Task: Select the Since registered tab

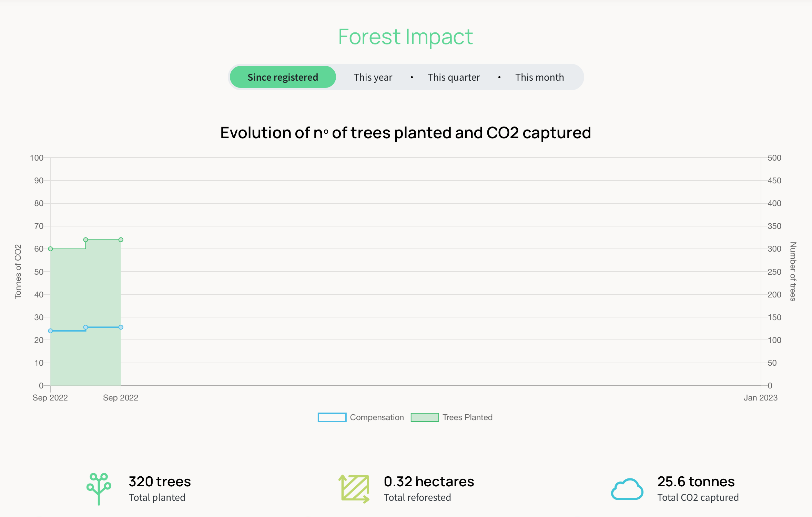Action: click(x=283, y=77)
